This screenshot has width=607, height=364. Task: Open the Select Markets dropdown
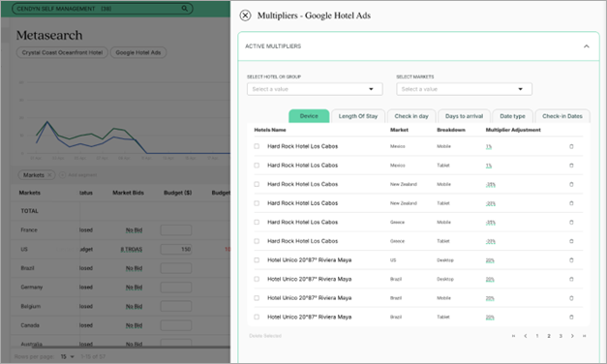pyautogui.click(x=464, y=89)
